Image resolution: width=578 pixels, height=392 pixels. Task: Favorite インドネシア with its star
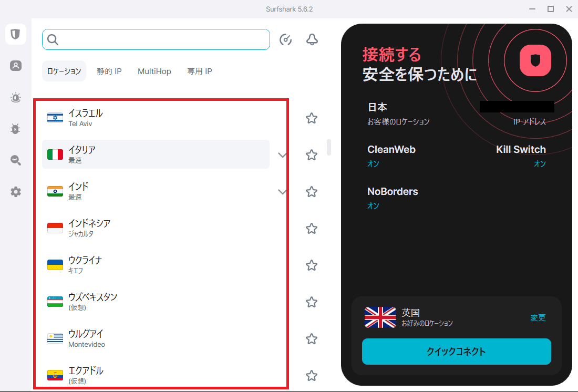[312, 229]
